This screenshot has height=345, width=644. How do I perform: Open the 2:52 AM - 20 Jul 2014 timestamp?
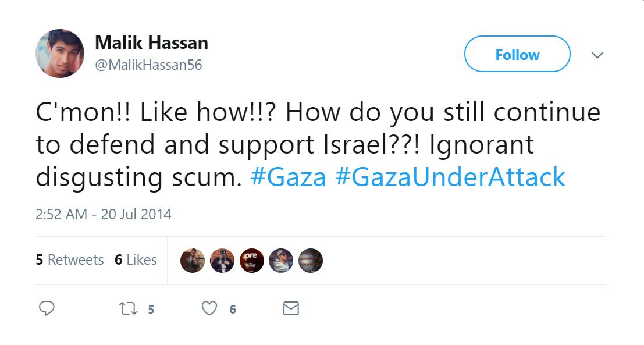pyautogui.click(x=104, y=214)
